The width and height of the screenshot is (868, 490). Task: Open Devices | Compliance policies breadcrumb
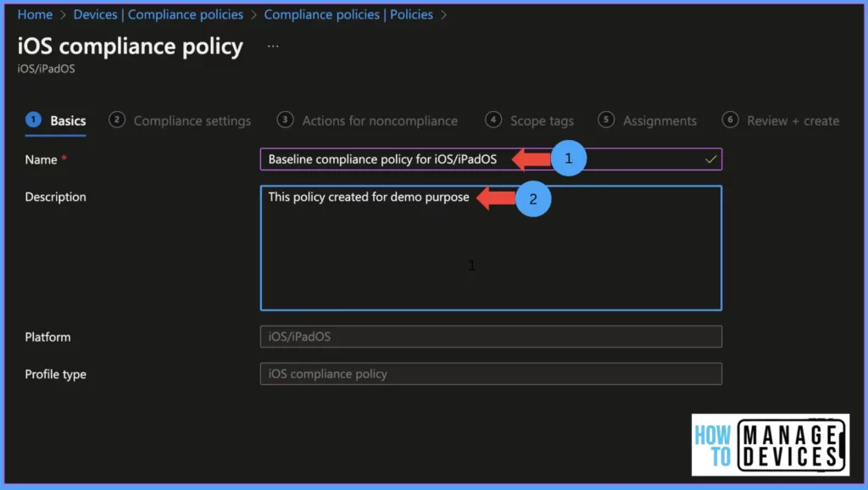(159, 14)
